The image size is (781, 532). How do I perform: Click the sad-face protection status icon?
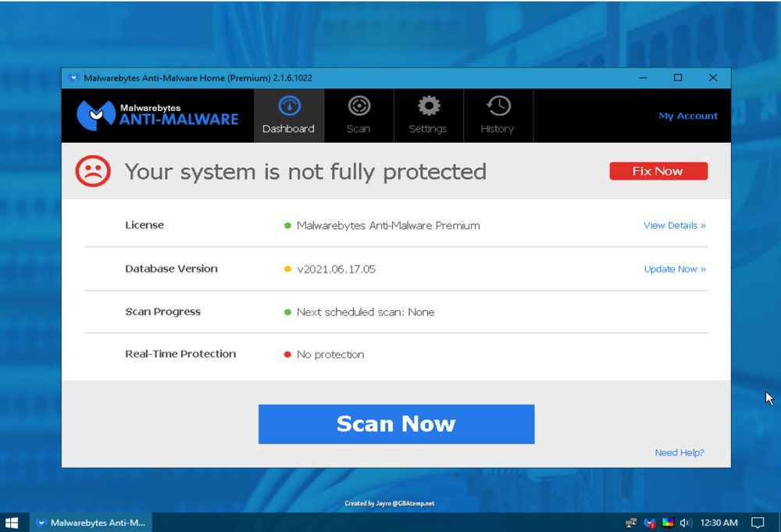click(93, 171)
